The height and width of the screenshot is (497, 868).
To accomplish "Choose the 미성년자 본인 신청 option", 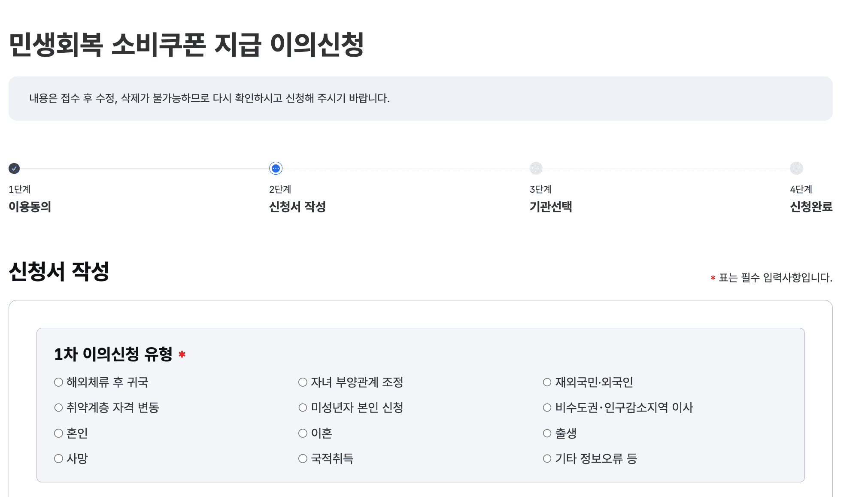I will [303, 408].
